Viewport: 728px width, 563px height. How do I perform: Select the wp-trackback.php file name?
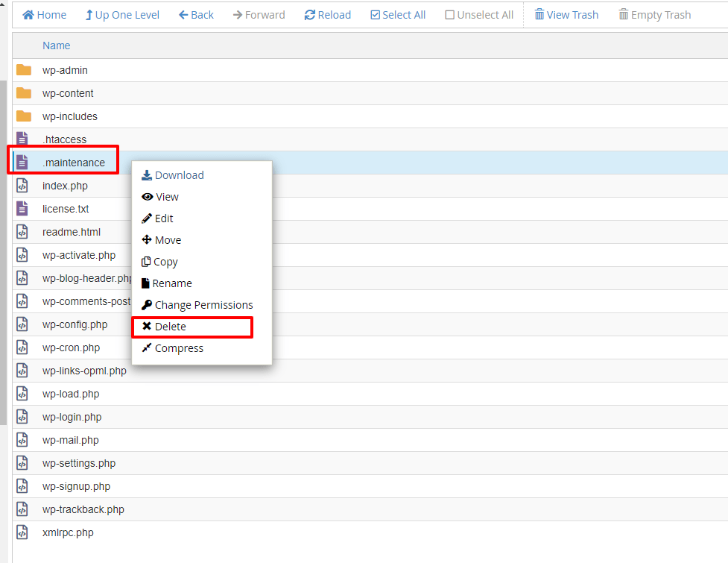pos(83,509)
